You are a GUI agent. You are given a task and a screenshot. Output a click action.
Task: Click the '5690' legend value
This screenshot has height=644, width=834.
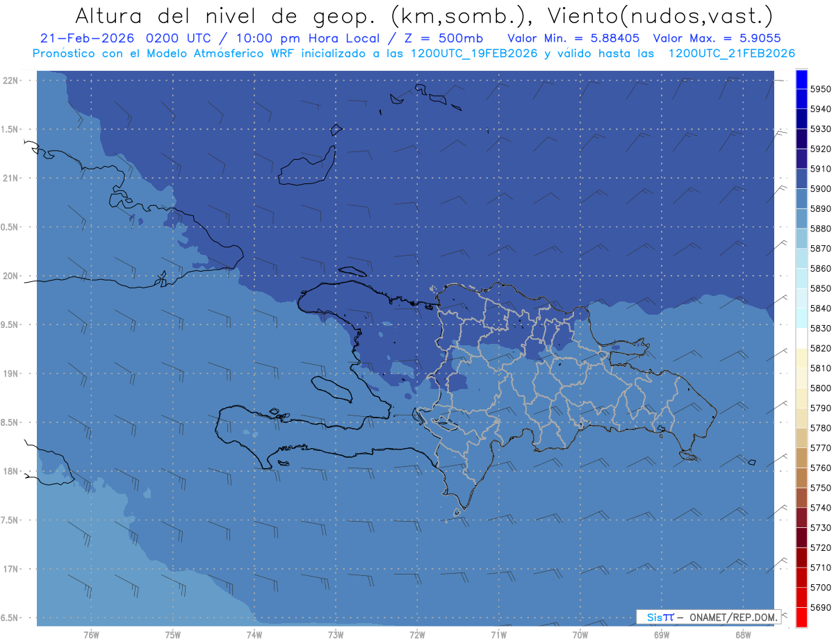pos(820,607)
